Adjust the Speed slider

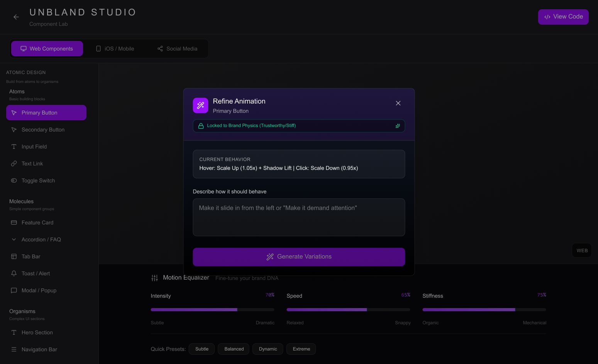(x=348, y=310)
